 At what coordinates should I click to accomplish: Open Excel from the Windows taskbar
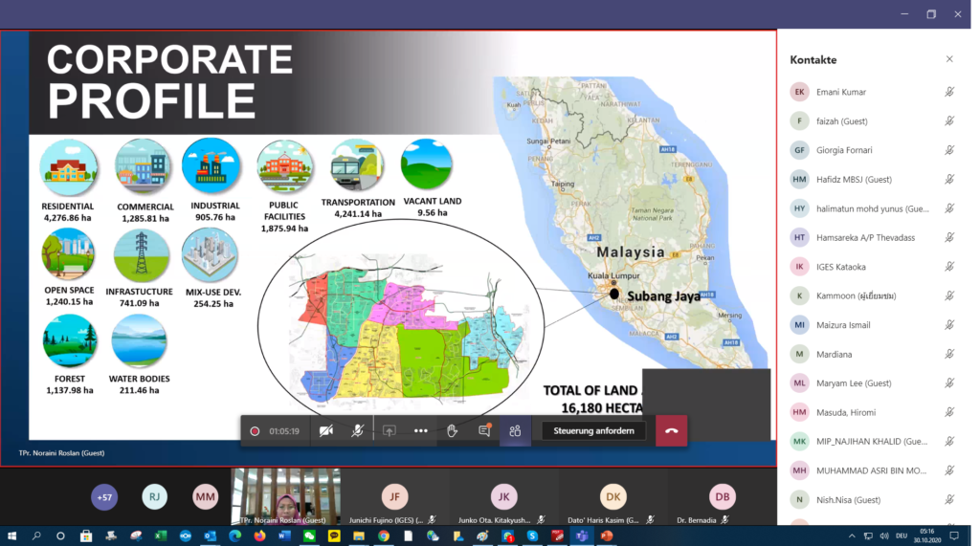click(x=160, y=536)
